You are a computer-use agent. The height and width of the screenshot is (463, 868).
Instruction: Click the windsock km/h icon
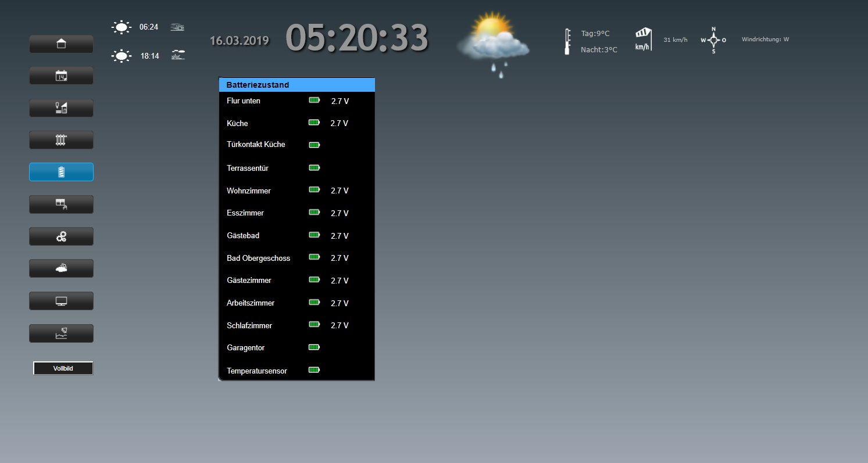(x=643, y=39)
